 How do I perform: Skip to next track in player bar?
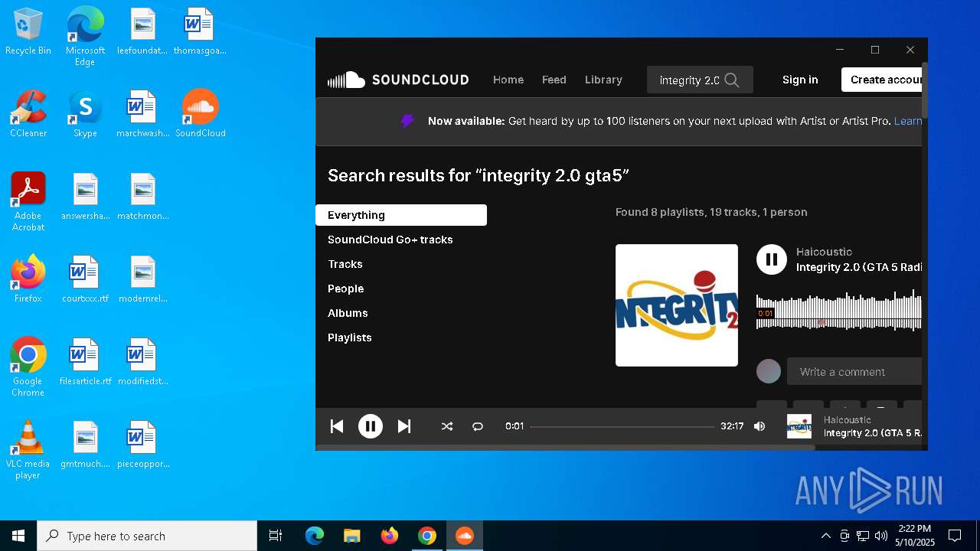tap(404, 426)
